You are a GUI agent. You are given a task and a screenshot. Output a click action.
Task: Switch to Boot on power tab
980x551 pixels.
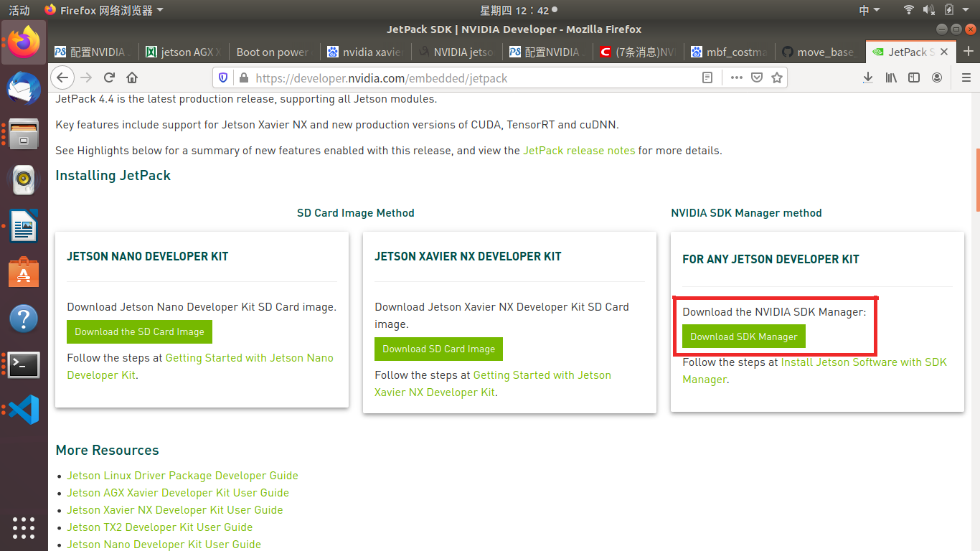(x=274, y=52)
